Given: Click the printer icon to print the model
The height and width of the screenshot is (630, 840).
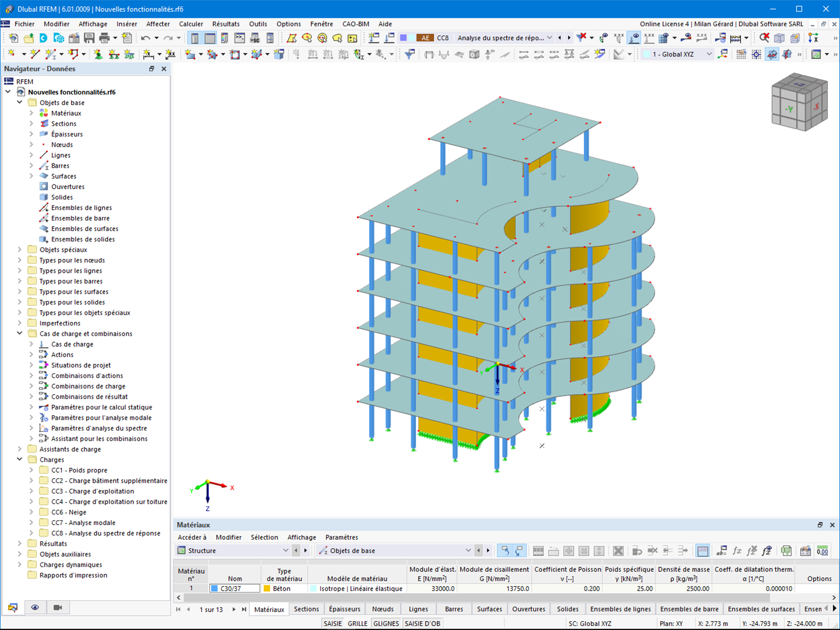Looking at the screenshot, I should click(104, 38).
